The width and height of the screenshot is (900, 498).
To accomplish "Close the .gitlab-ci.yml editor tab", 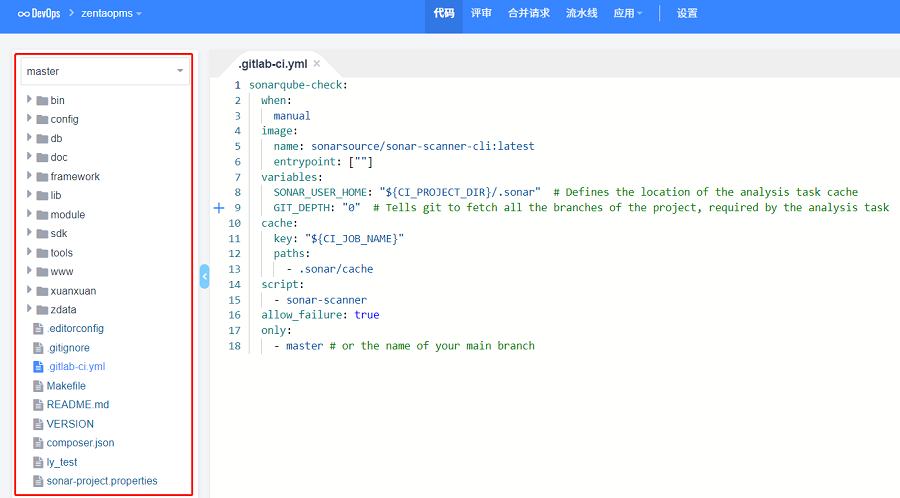I will pos(317,64).
